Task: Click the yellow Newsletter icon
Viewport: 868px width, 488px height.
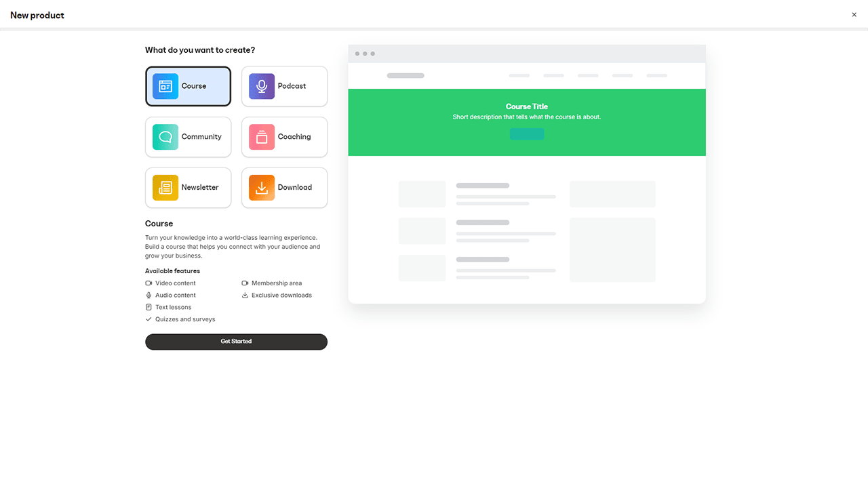Action: click(165, 188)
